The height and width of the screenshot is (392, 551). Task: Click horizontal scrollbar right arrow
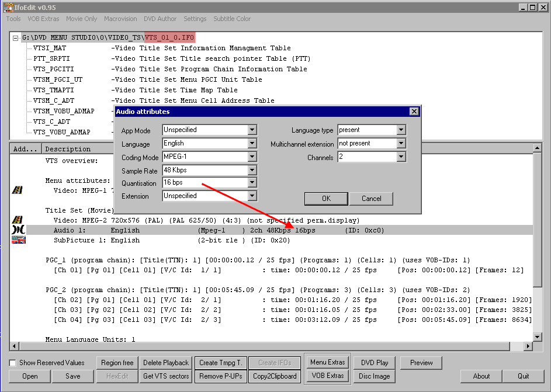pos(528,346)
